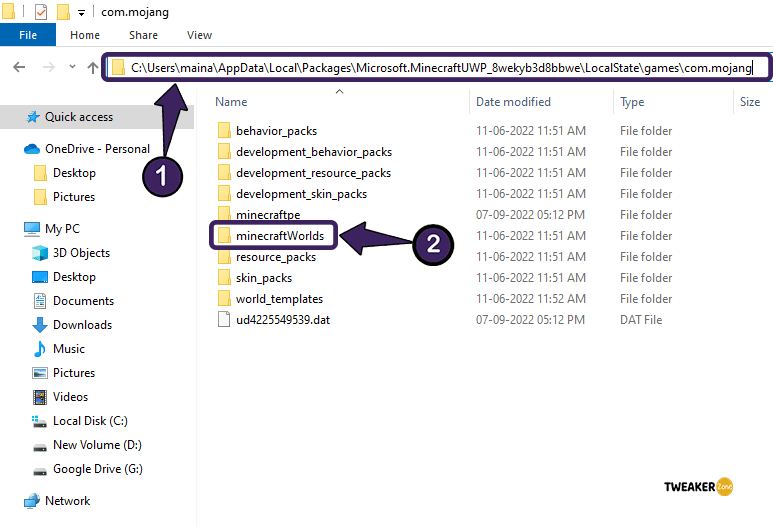773x527 pixels.
Task: Select OneDrive - Personal in sidebar
Action: coord(97,149)
